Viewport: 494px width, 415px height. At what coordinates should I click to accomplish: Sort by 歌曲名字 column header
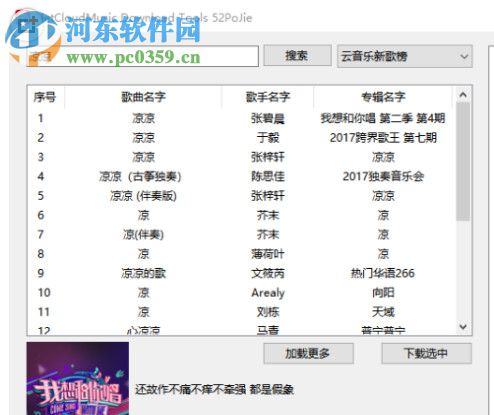143,97
